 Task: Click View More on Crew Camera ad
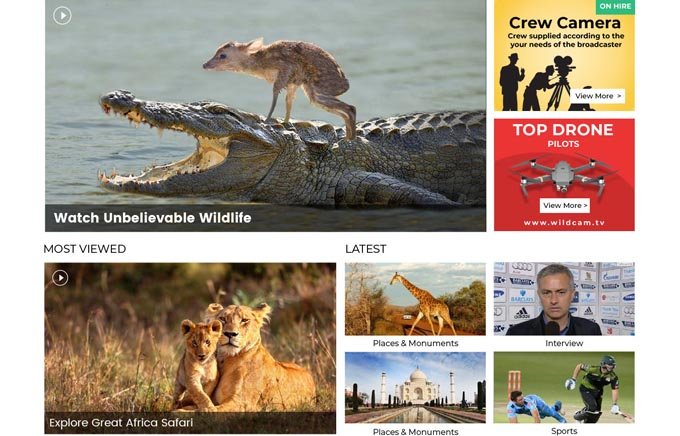[597, 96]
